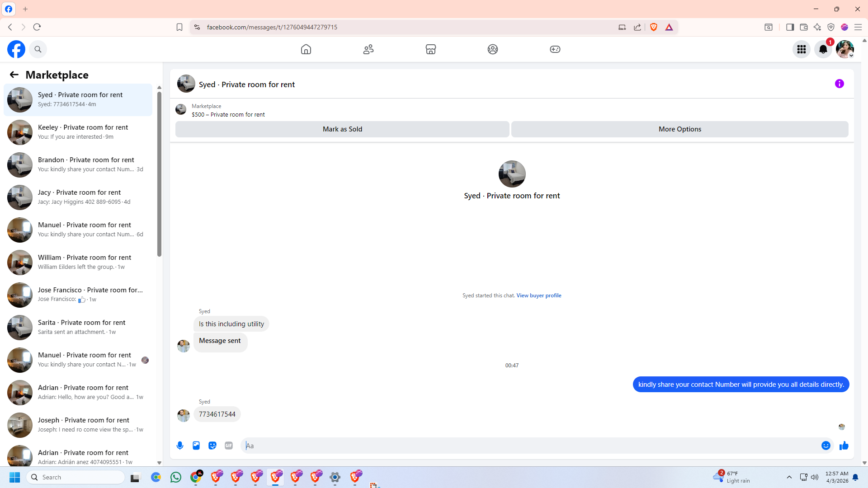This screenshot has width=868, height=488.
Task: Open the Facebook menu grid icon
Action: point(802,49)
